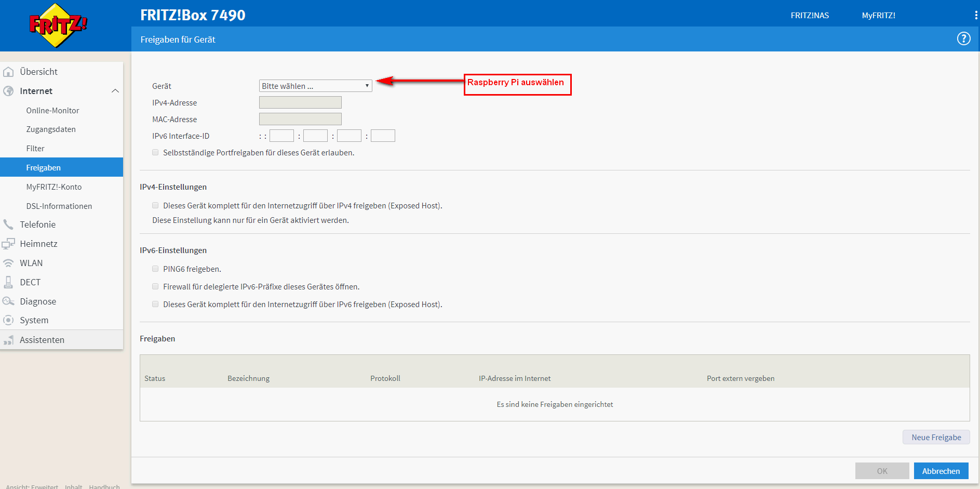Collapse the Internet menu chevron
The image size is (980, 489).
[115, 91]
